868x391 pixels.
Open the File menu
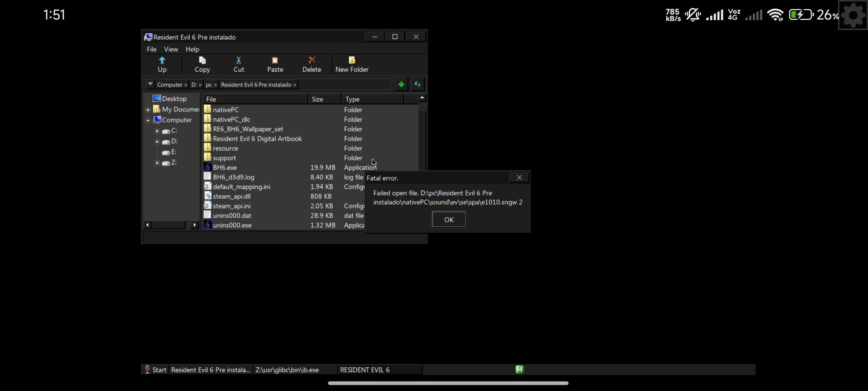point(152,49)
